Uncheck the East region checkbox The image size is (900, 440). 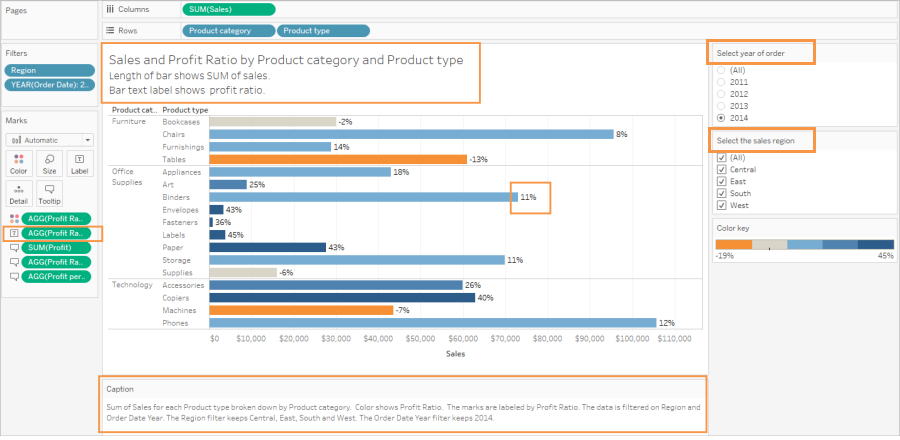click(722, 181)
